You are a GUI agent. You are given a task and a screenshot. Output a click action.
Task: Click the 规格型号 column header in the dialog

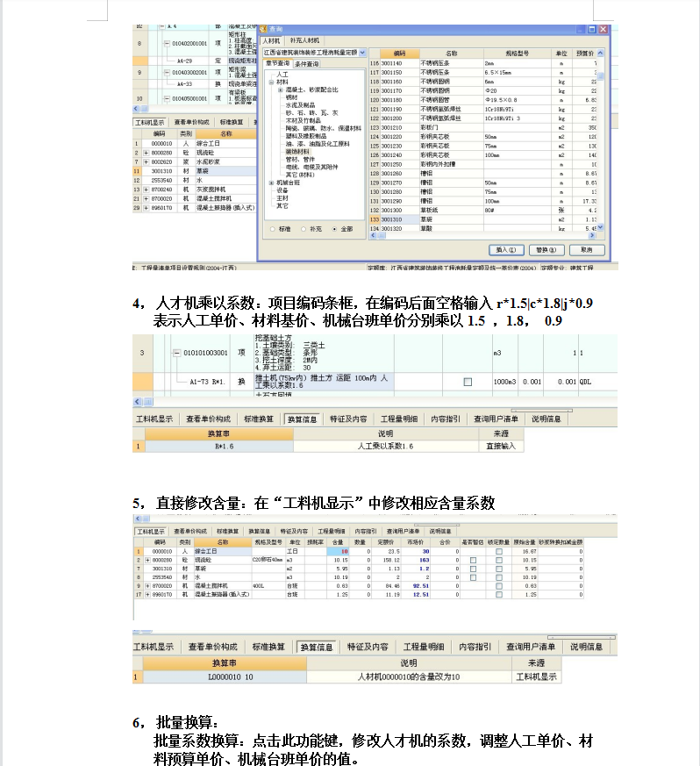pos(518,54)
